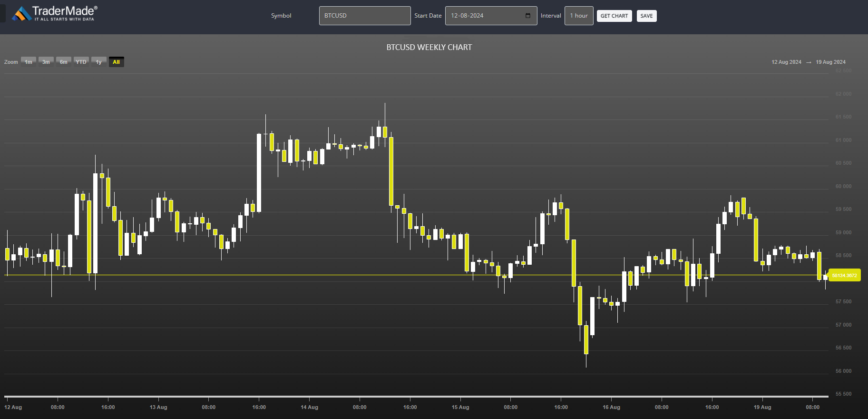Screen dimensions: 868x419
Task: Select the All zoom option
Action: pyautogui.click(x=117, y=62)
